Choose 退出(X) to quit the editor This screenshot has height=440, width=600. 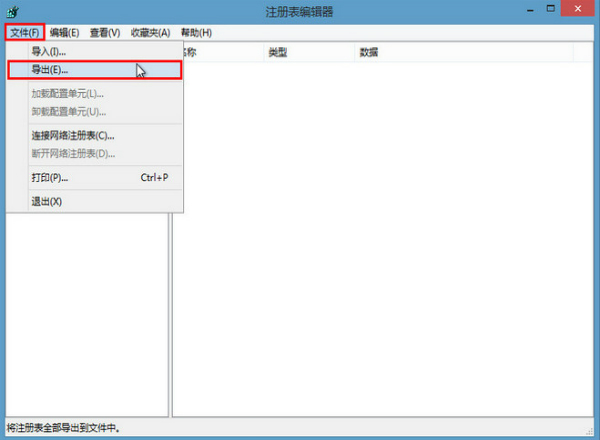pos(95,202)
